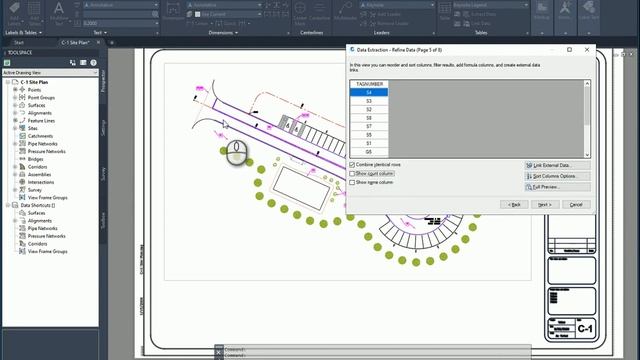Click the Find text magnifier icon in Text panel
Viewport: 640px width, 360px height.
(x=155, y=14)
